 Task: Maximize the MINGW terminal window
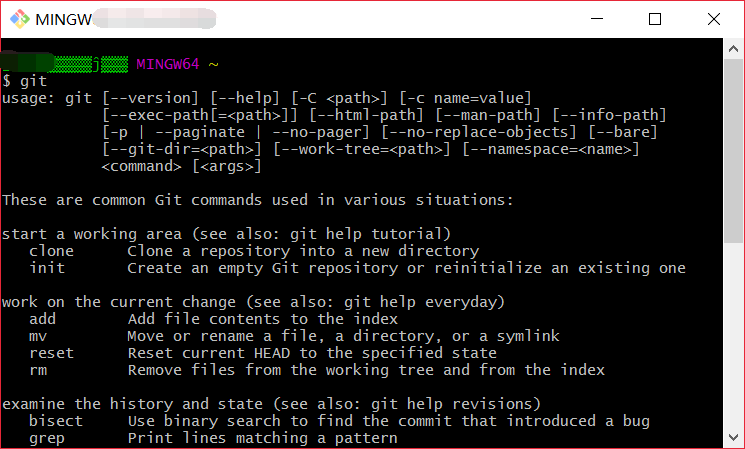[655, 19]
